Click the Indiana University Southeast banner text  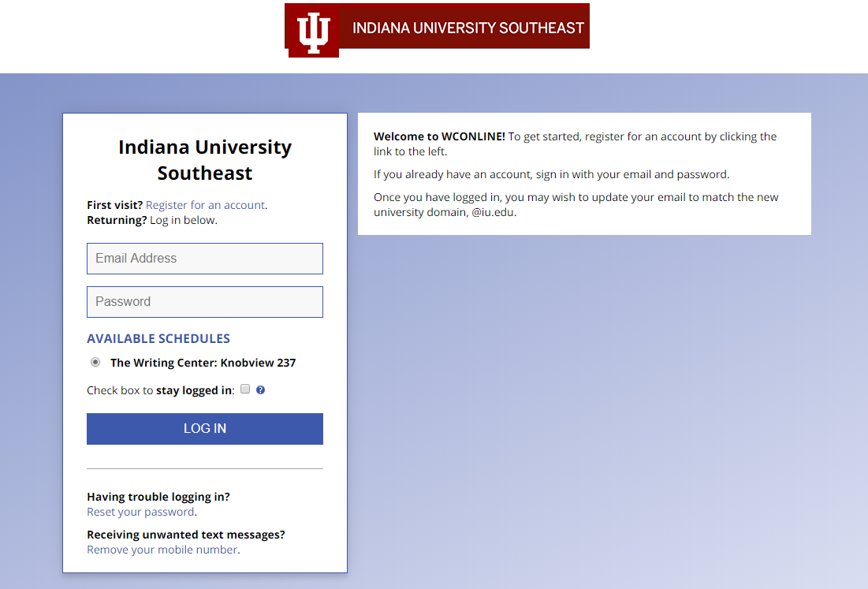468,28
